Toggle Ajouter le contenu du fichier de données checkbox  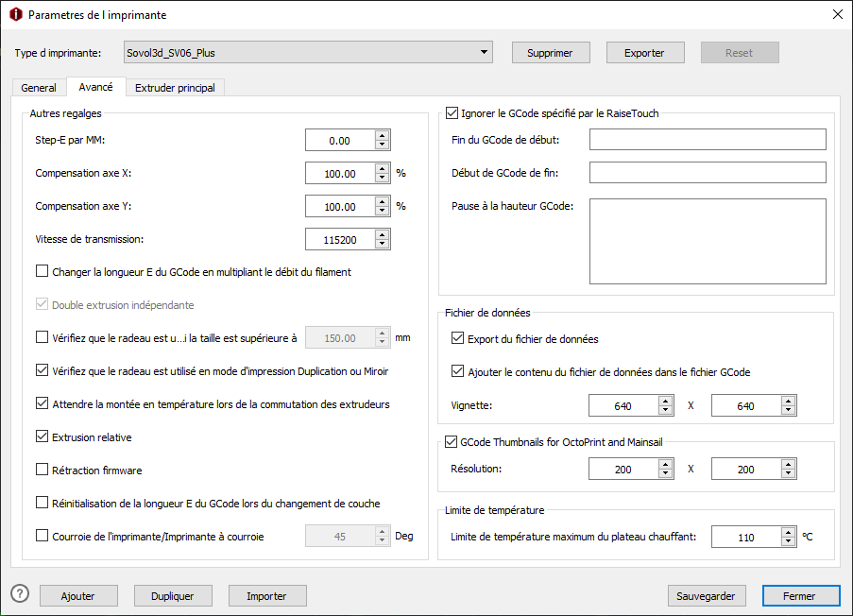coord(457,371)
